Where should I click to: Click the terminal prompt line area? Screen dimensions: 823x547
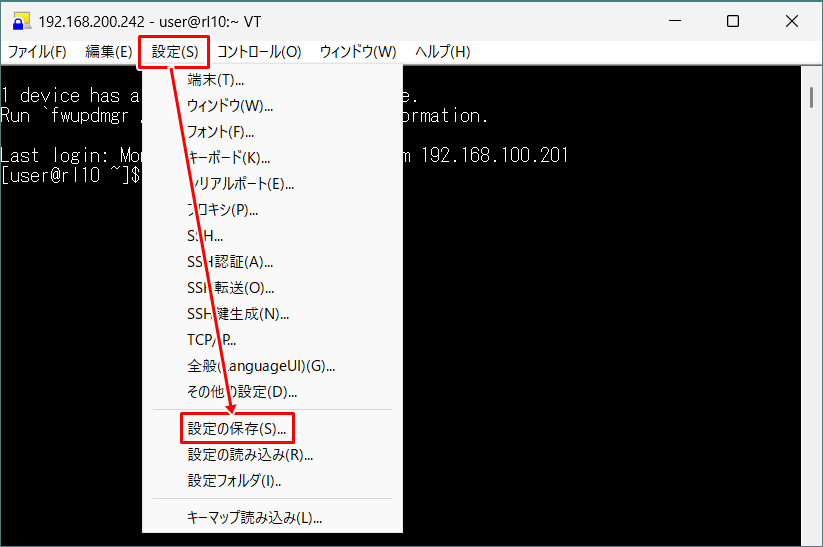pyautogui.click(x=70, y=176)
